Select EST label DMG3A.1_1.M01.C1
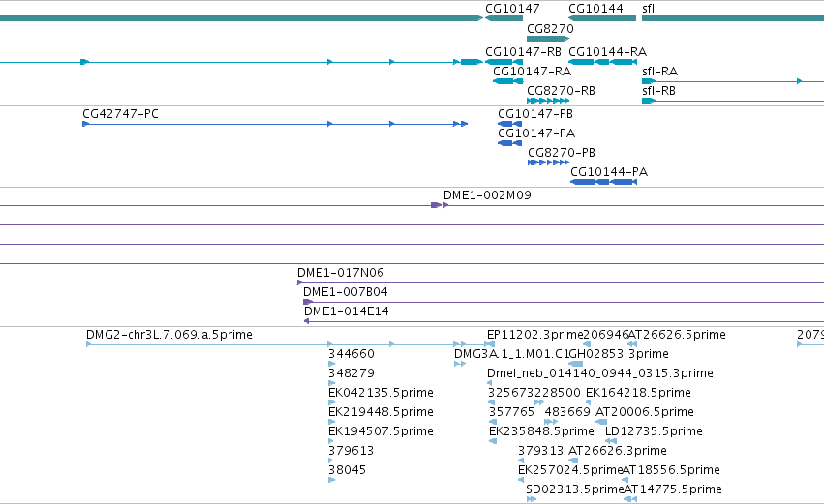Viewport: 824px width, 504px height. pos(511,354)
